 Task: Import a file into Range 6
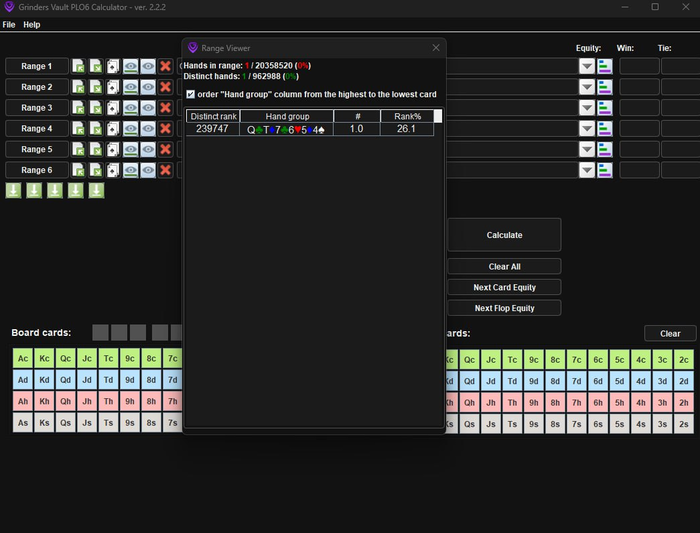point(78,170)
